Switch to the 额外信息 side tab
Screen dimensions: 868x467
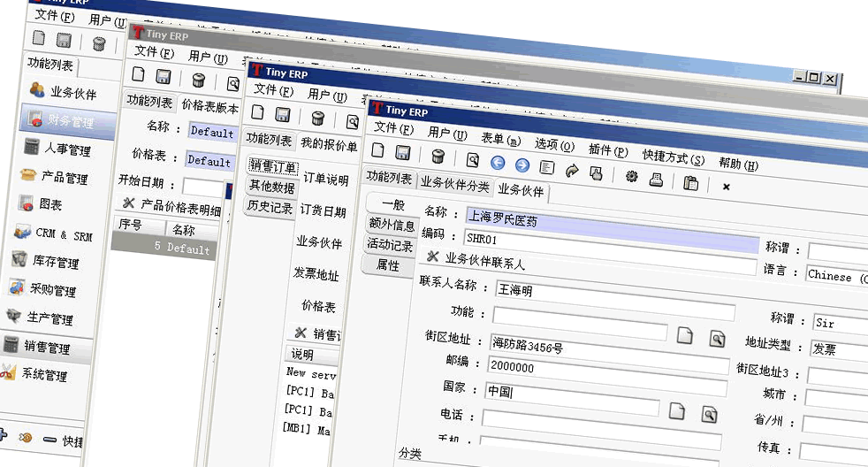click(x=391, y=225)
